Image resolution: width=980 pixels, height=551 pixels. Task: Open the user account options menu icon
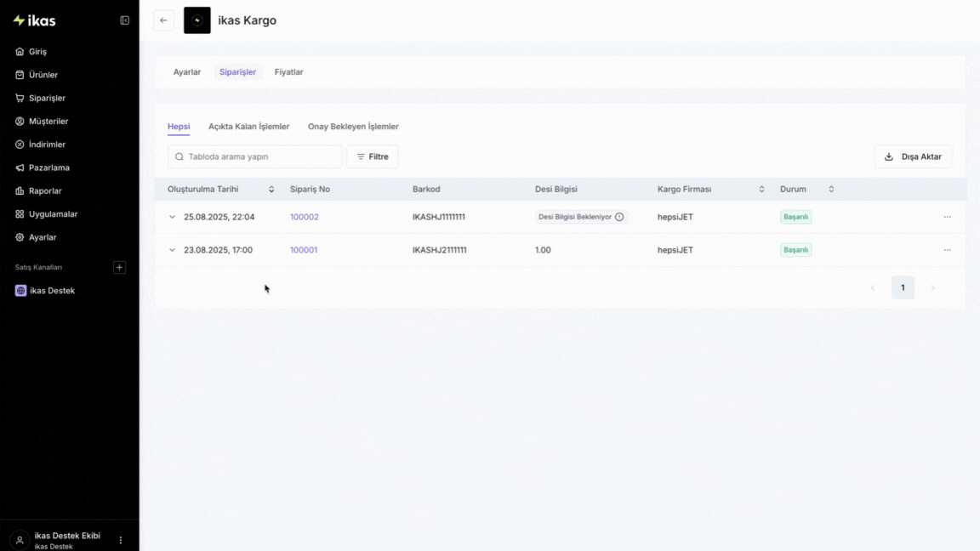pyautogui.click(x=121, y=540)
